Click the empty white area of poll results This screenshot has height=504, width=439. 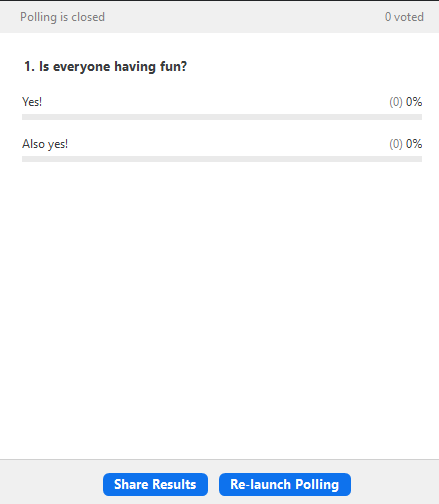(x=219, y=300)
